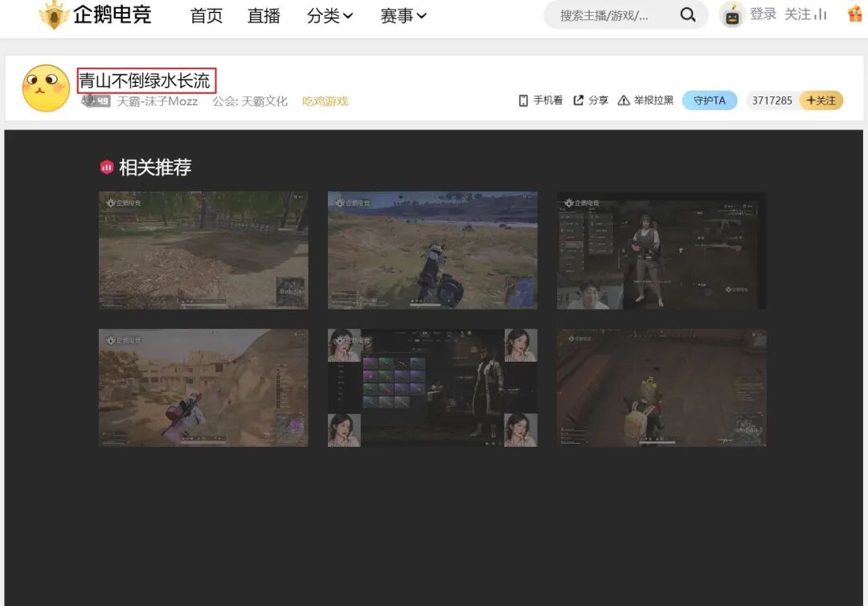Click the 守护TA button
The width and height of the screenshot is (868, 606).
[709, 100]
